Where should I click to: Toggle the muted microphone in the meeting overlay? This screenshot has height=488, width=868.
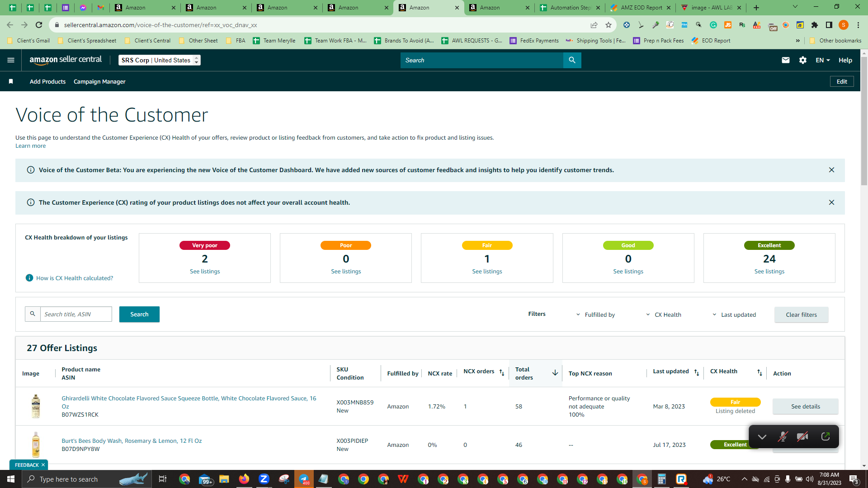tap(783, 436)
